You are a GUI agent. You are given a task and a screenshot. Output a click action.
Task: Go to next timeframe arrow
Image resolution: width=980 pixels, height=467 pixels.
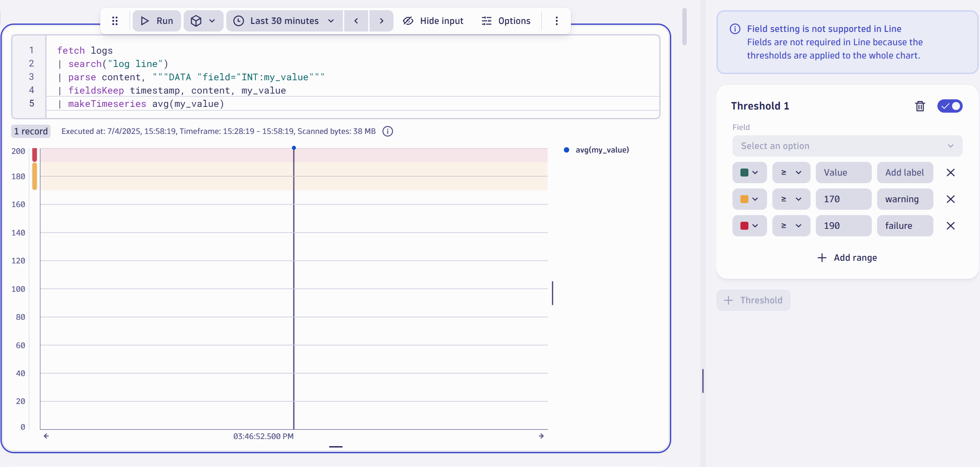pos(382,21)
